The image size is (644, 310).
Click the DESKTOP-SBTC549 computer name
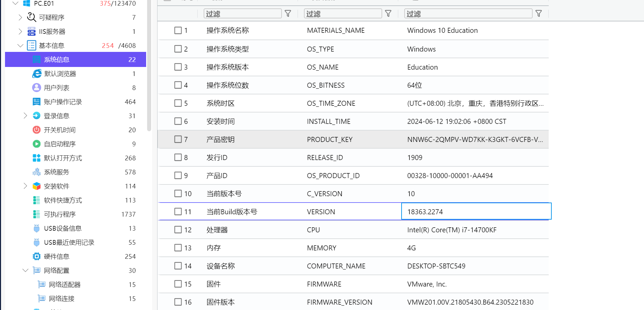click(436, 266)
